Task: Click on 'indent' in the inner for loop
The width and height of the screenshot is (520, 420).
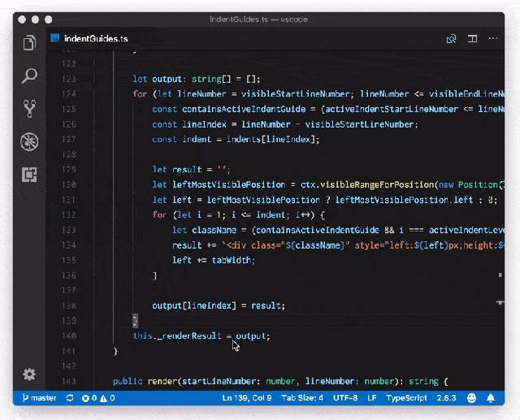Action: coord(271,214)
